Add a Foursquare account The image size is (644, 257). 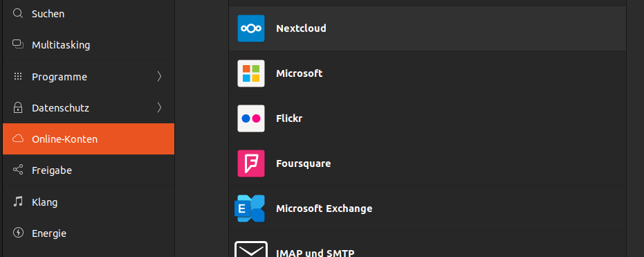(427, 163)
